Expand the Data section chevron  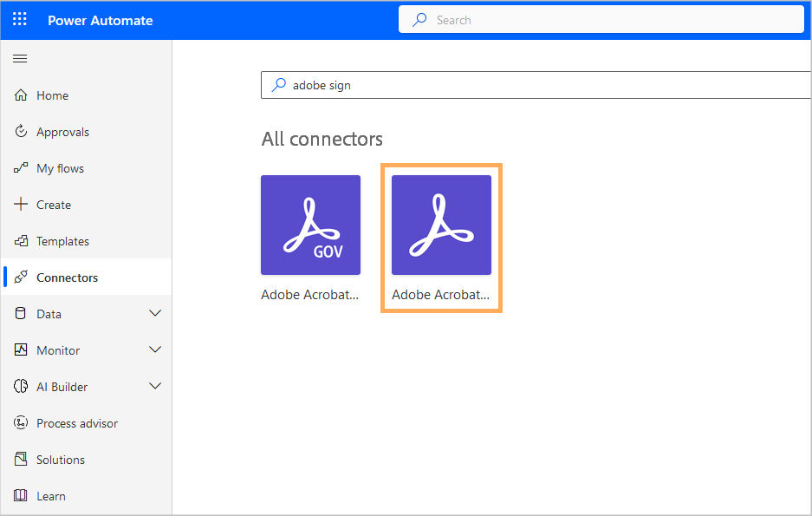pos(155,314)
